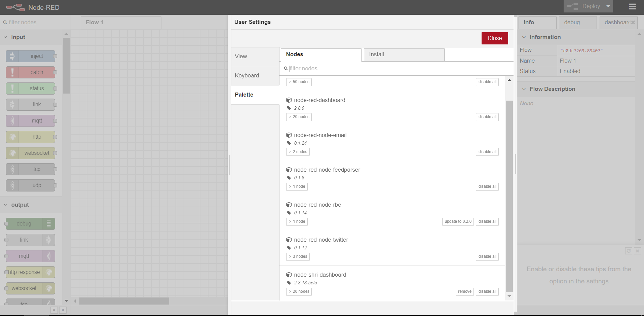
Task: Expand 1 node under node-red-node-rbe
Action: (297, 221)
